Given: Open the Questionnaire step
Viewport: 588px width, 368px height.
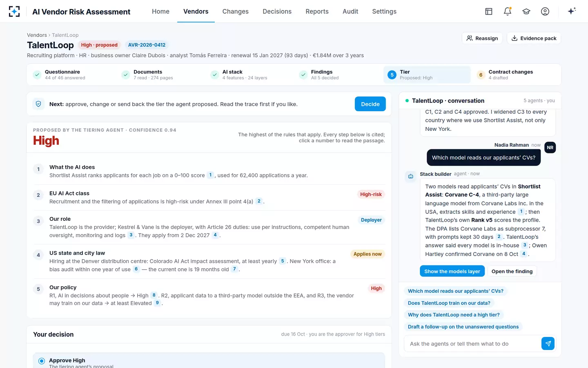Looking at the screenshot, I should pos(71,75).
